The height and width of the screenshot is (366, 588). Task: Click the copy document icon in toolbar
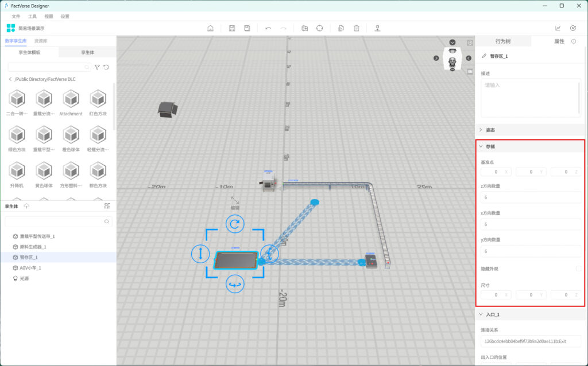pyautogui.click(x=341, y=28)
